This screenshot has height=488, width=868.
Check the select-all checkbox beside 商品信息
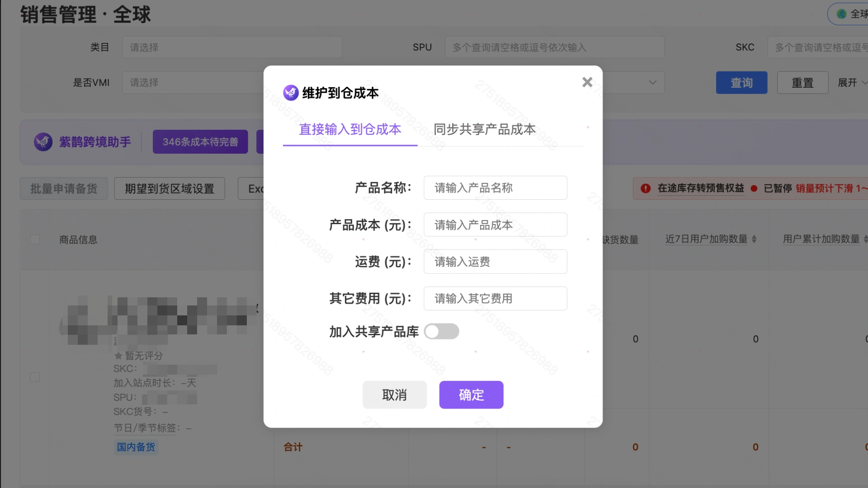pos(35,239)
